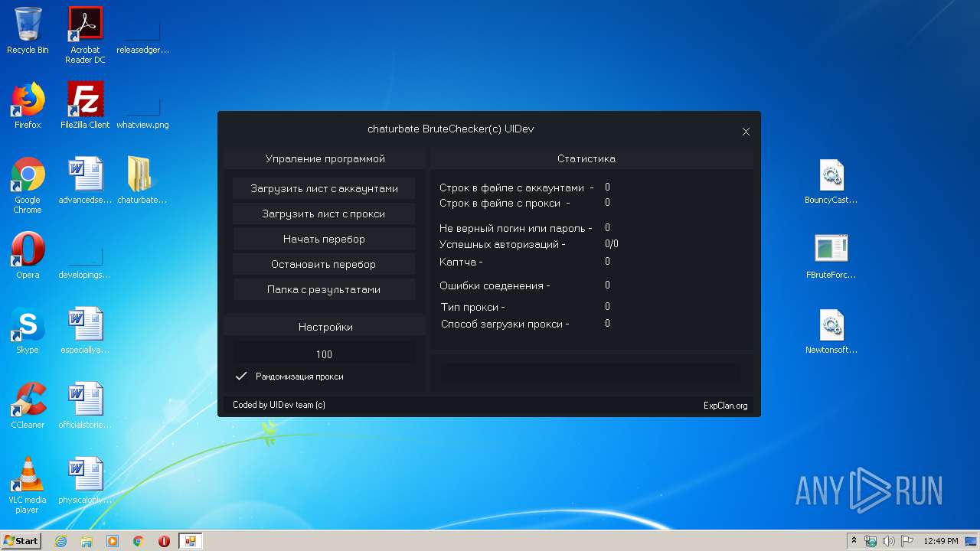The width and height of the screenshot is (980, 551).
Task: Open VLC media player shortcut
Action: (x=28, y=485)
